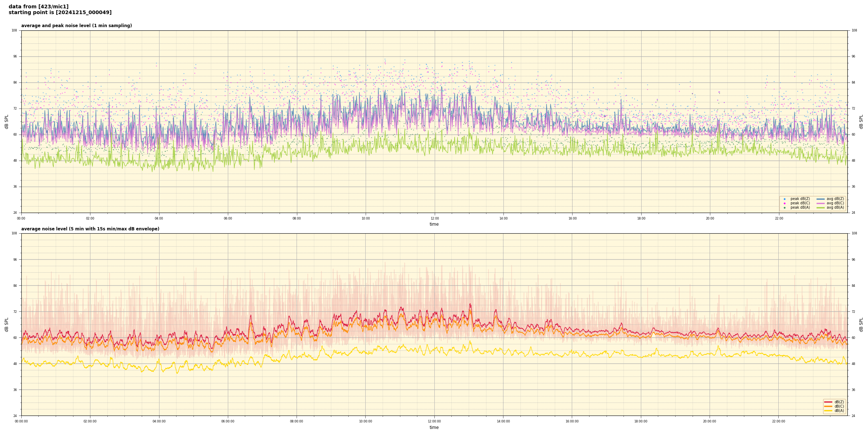The width and height of the screenshot is (868, 434).
Task: Click orange dB(C) entry in bottom legend
Action: coord(828,406)
